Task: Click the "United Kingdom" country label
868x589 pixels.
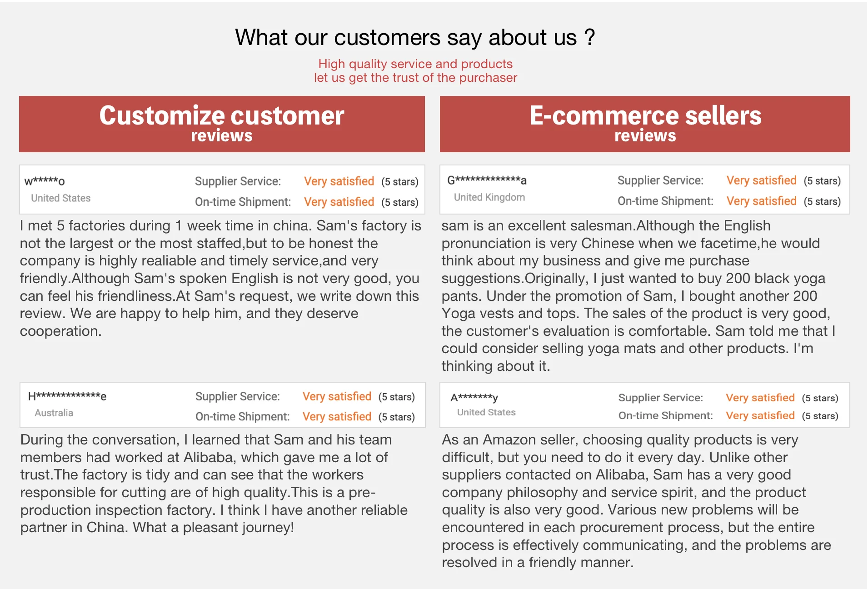Action: [x=489, y=197]
